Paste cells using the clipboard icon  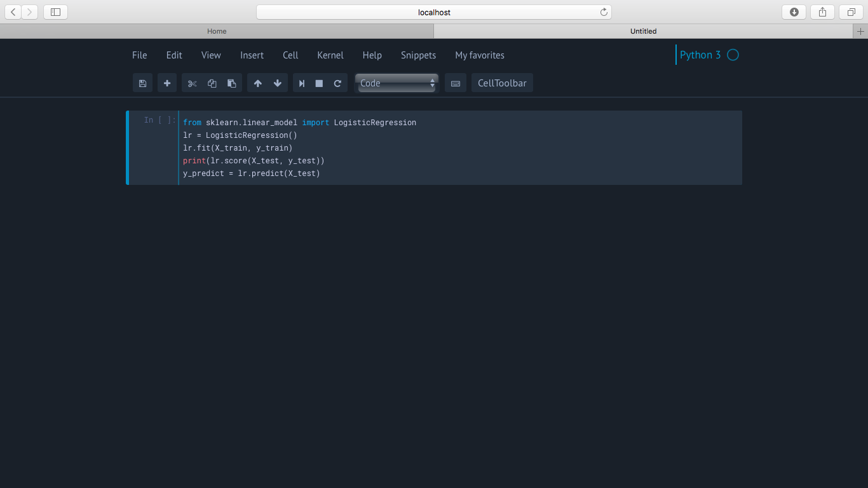click(x=231, y=83)
